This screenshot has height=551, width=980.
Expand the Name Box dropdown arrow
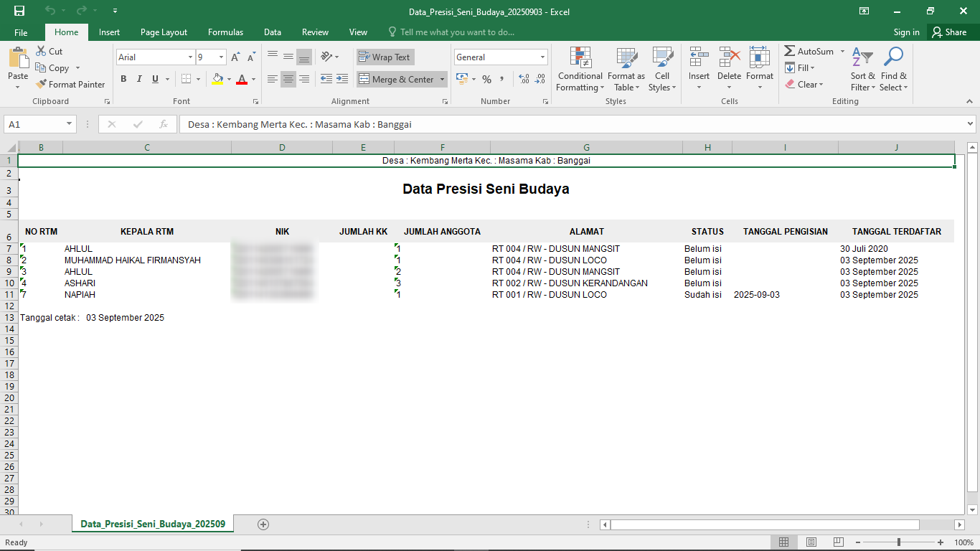point(70,124)
